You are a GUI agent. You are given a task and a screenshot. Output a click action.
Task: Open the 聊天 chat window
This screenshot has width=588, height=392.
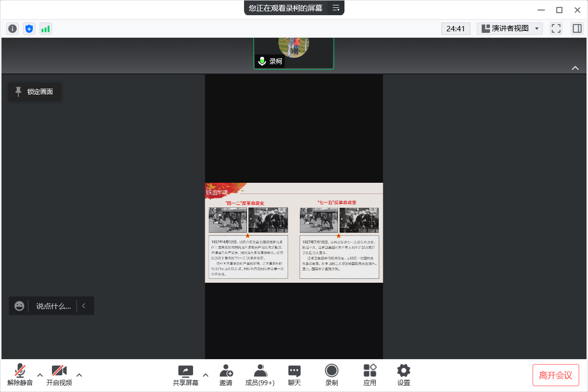294,375
